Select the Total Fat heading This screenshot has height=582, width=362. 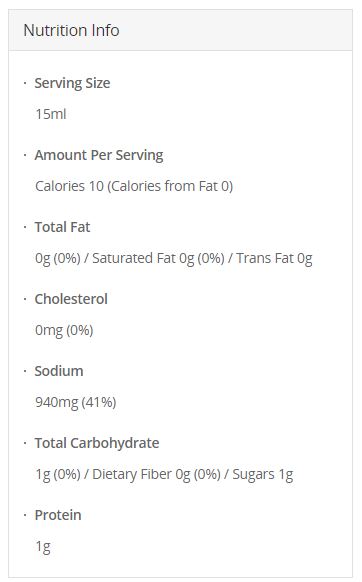(x=62, y=227)
